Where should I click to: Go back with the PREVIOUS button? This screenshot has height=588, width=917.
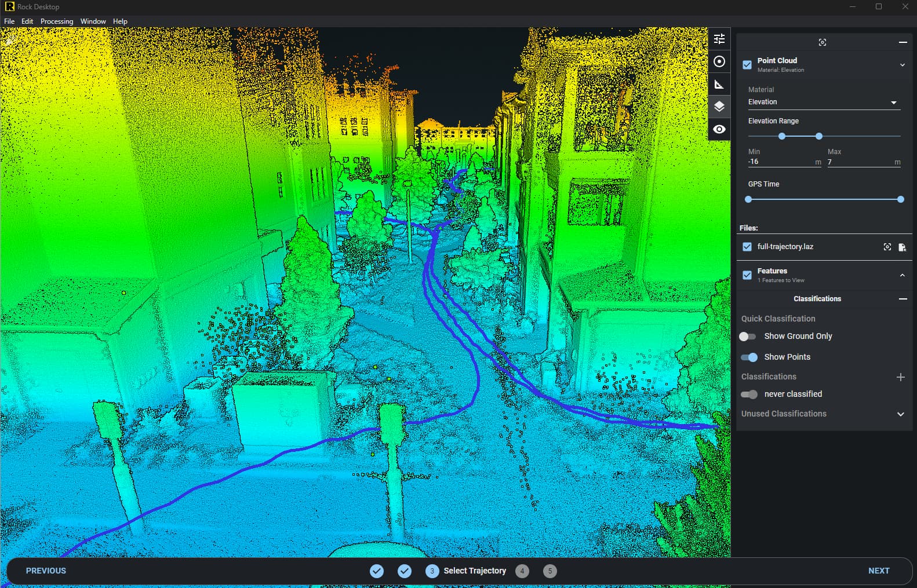(46, 571)
